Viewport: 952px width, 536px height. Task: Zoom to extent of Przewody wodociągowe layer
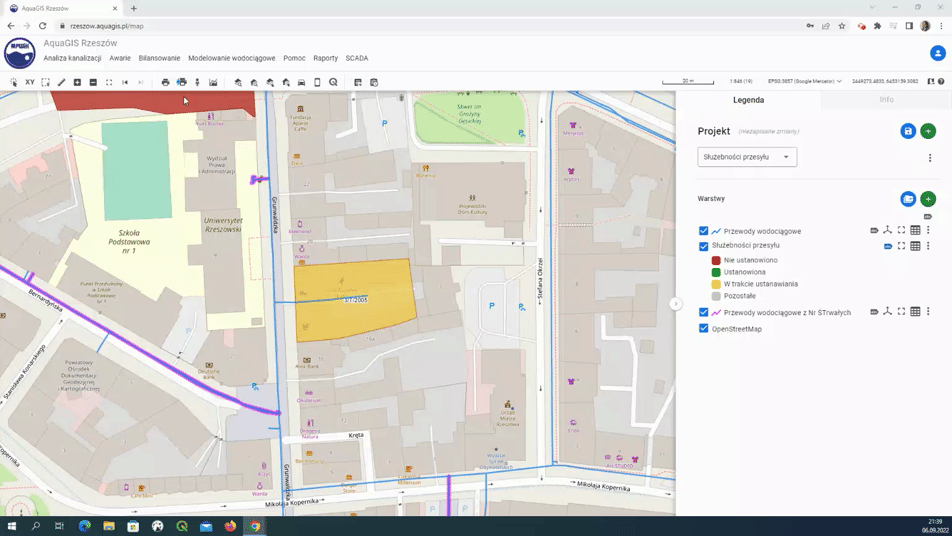901,231
